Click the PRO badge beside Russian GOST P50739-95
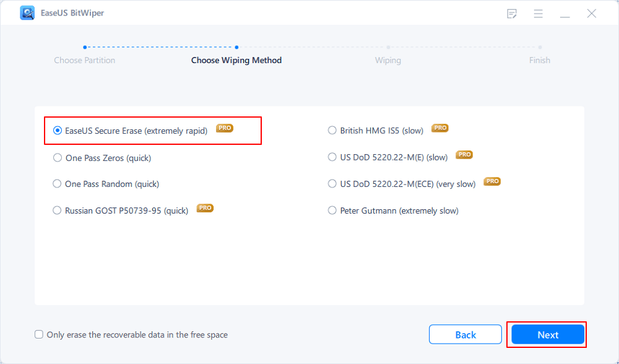The height and width of the screenshot is (364, 619). coord(205,208)
